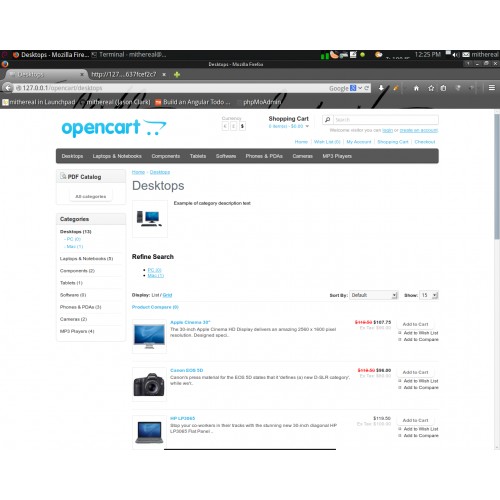Open Phones & PDAs in navigation bar
The height and width of the screenshot is (500, 500).
tap(264, 156)
